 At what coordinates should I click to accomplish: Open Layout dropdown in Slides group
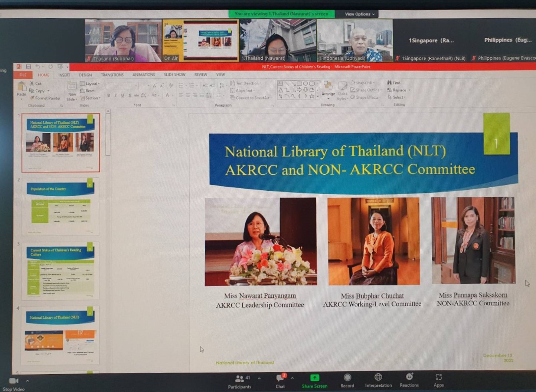tap(90, 83)
